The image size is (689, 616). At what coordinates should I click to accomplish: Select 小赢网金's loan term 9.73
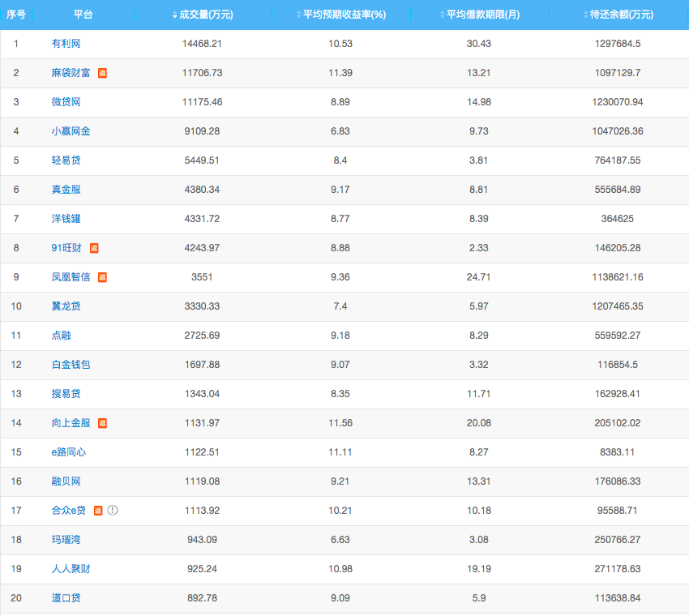[479, 131]
